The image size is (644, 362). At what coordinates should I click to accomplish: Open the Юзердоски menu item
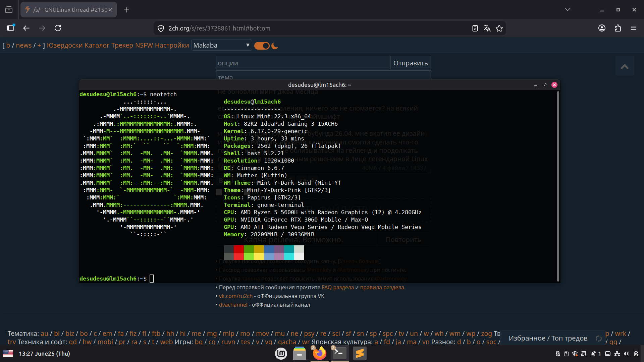[65, 45]
